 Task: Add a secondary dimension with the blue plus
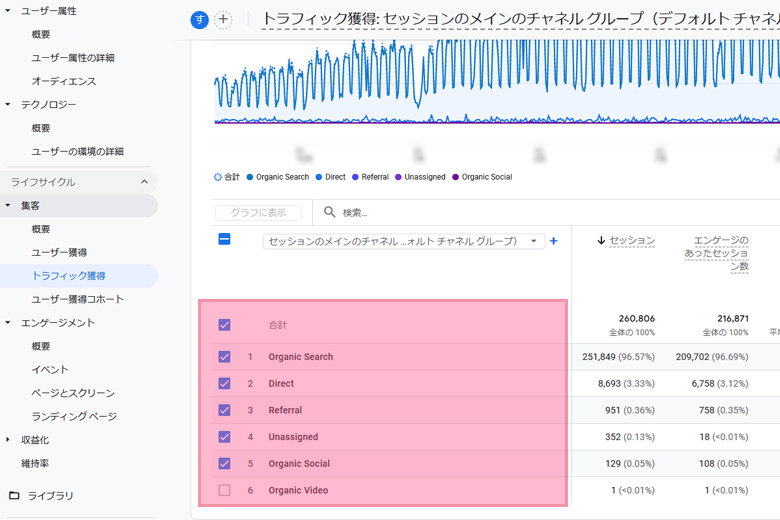(553, 241)
